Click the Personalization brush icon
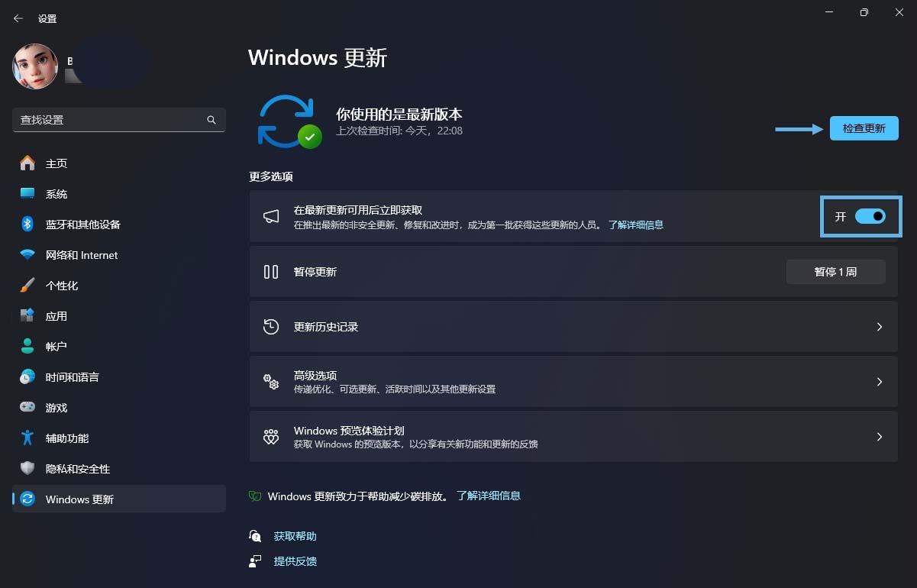This screenshot has width=917, height=588. (26, 285)
